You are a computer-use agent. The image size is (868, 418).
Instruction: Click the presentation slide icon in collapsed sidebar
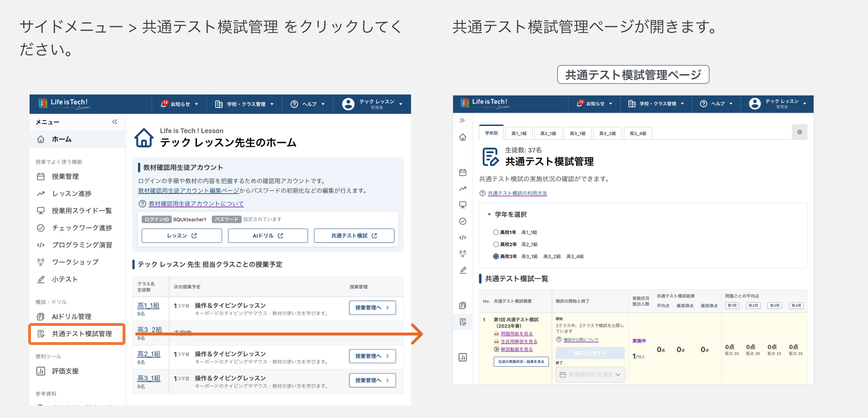[463, 205]
